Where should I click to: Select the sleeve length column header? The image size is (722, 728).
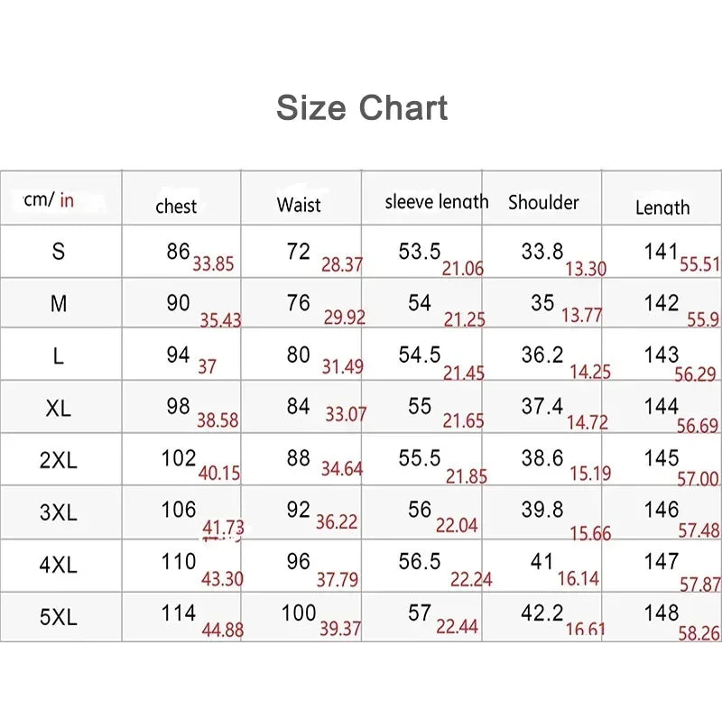tap(436, 202)
